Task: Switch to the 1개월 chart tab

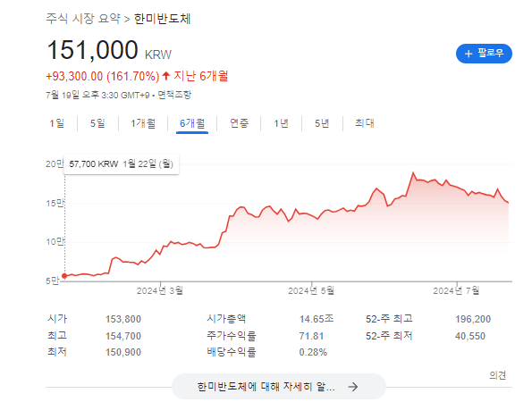Action: [x=143, y=123]
